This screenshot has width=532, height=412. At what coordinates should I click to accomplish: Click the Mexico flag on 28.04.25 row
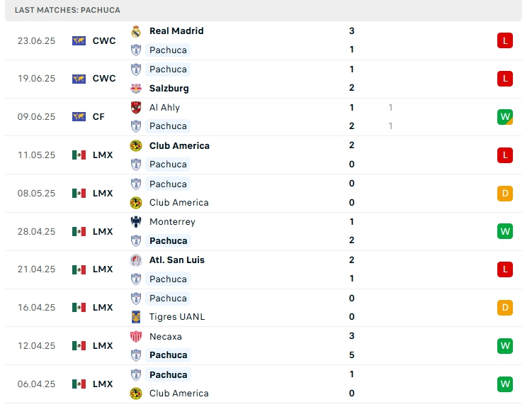click(79, 231)
